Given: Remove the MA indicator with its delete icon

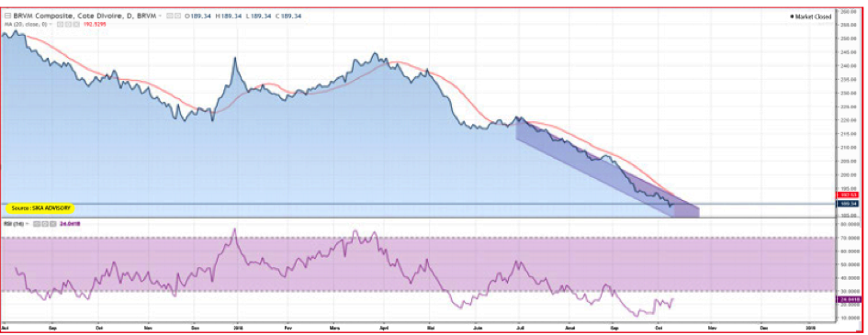Looking at the screenshot, I should click(x=76, y=25).
